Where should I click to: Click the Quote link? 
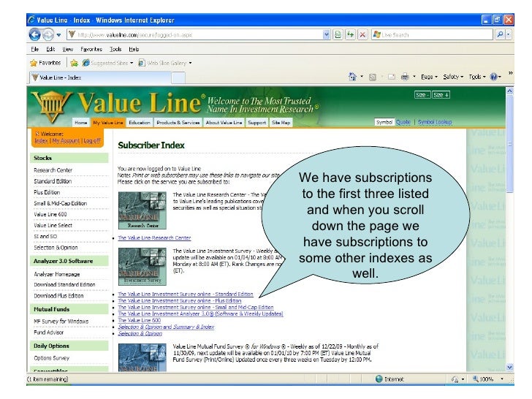point(403,122)
